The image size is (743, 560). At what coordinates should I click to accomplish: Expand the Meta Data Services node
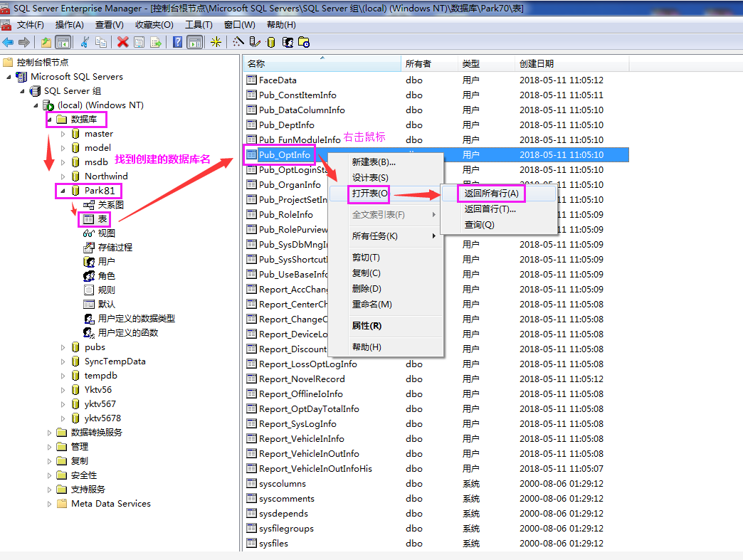49,504
